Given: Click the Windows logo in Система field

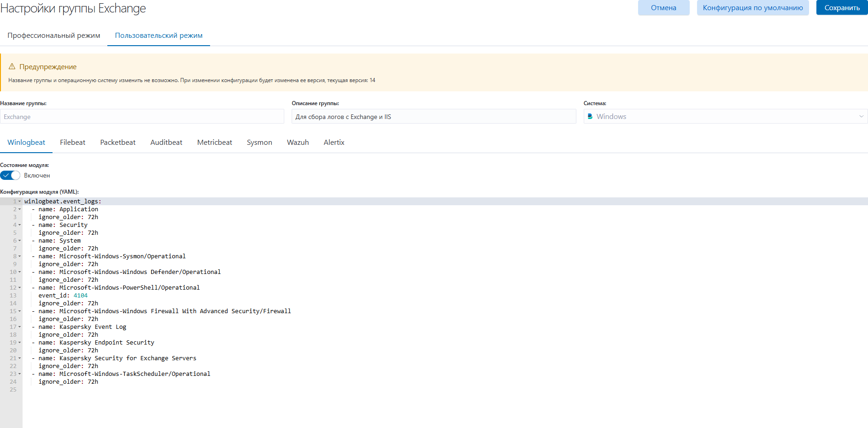Looking at the screenshot, I should coord(590,117).
